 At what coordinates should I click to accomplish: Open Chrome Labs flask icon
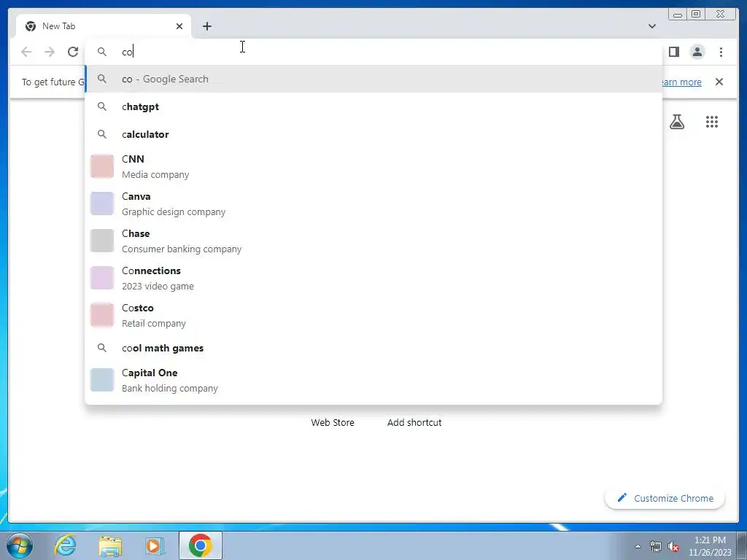[676, 122]
